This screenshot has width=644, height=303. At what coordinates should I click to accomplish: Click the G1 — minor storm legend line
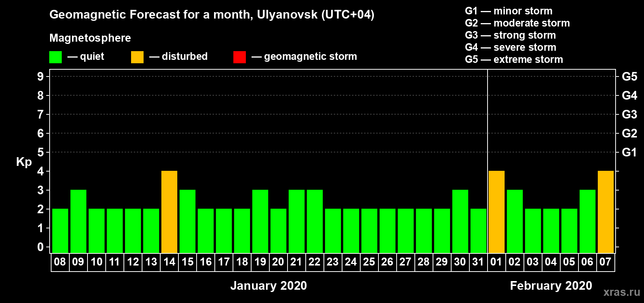[509, 11]
